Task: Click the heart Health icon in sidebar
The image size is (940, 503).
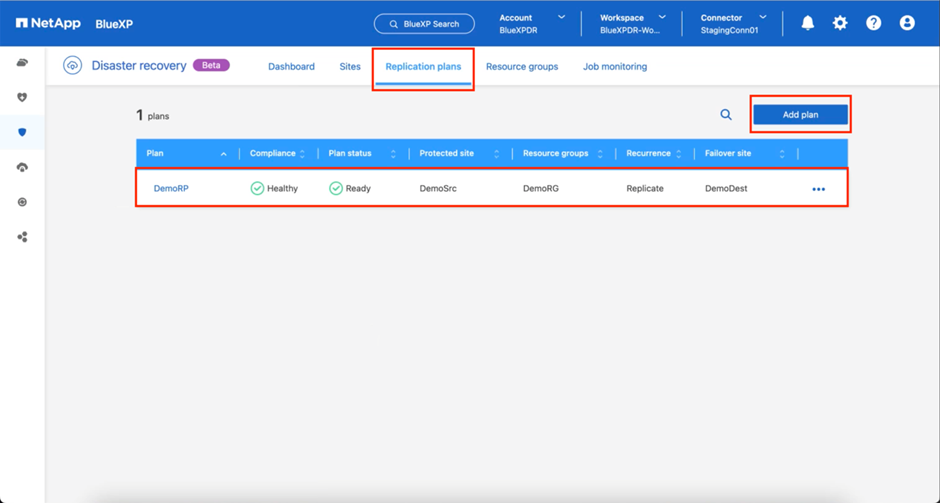Action: pos(22,97)
